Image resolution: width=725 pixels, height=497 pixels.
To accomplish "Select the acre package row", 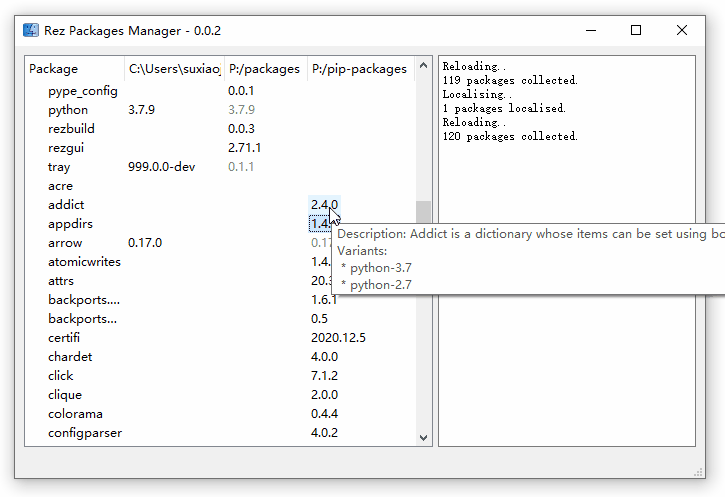I will tap(220, 186).
